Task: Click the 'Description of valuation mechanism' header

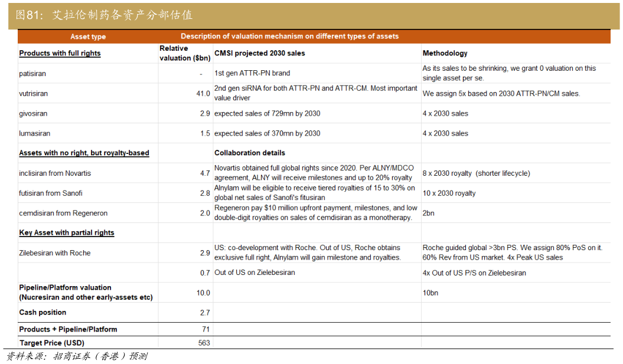Action: tap(289, 36)
